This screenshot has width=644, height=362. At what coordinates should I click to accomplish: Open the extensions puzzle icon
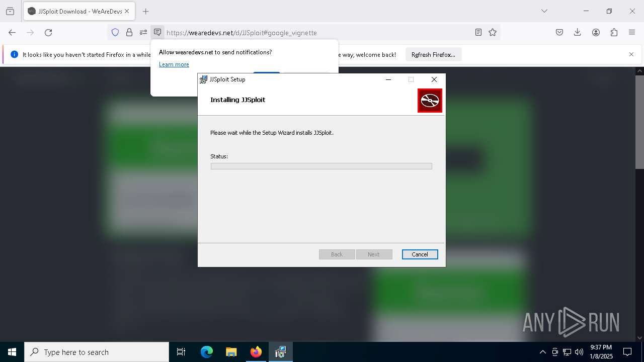pos(614,32)
